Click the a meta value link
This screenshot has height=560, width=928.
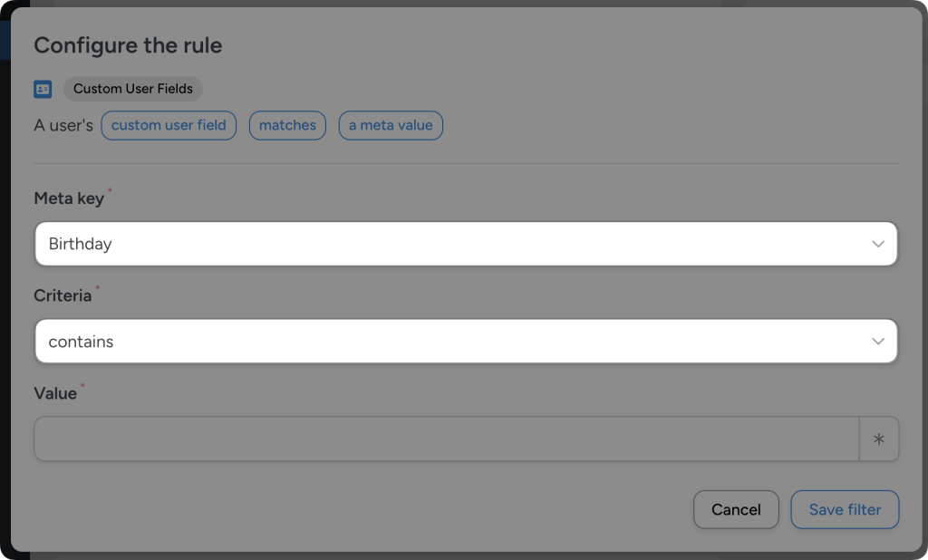coord(391,125)
